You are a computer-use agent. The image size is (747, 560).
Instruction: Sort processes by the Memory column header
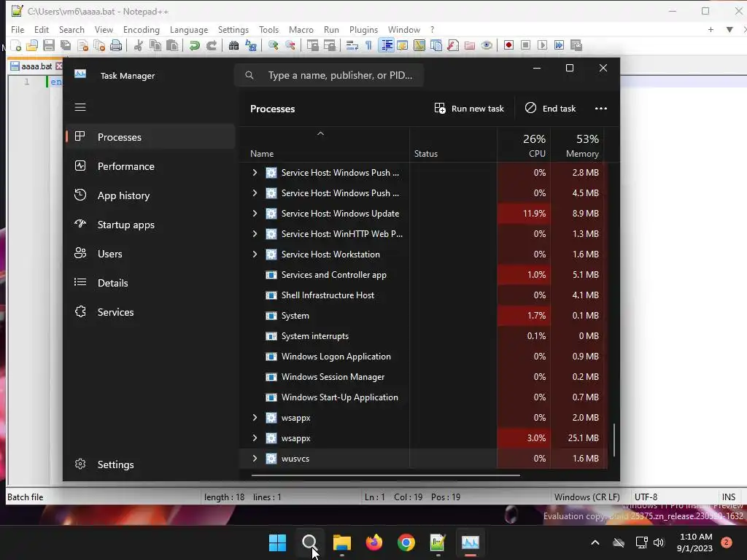click(578, 145)
